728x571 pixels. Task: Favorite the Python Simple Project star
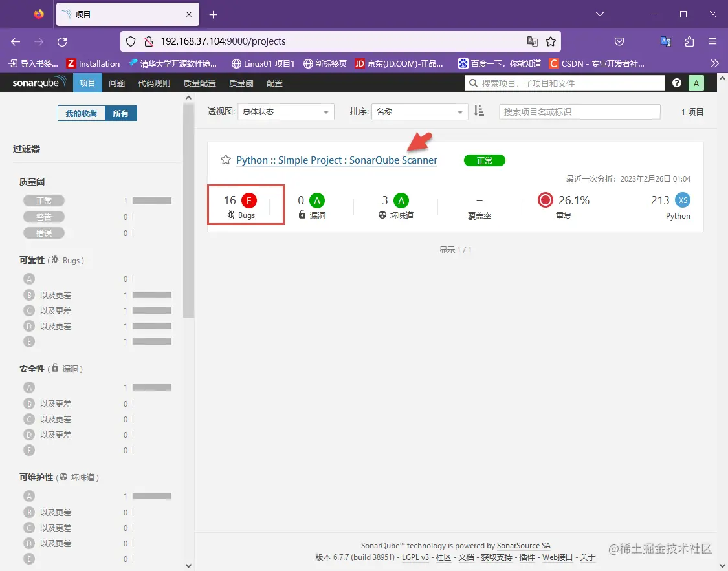(226, 160)
